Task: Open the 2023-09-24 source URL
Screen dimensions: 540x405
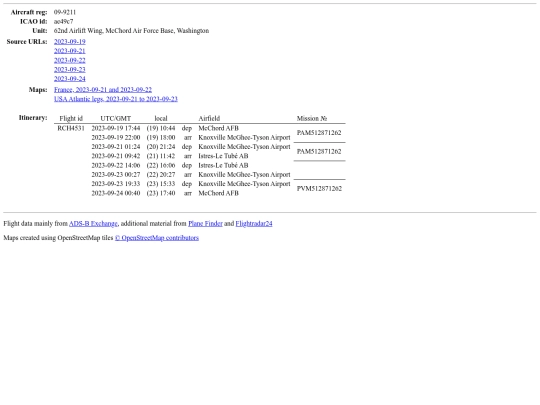Action: pyautogui.click(x=70, y=79)
